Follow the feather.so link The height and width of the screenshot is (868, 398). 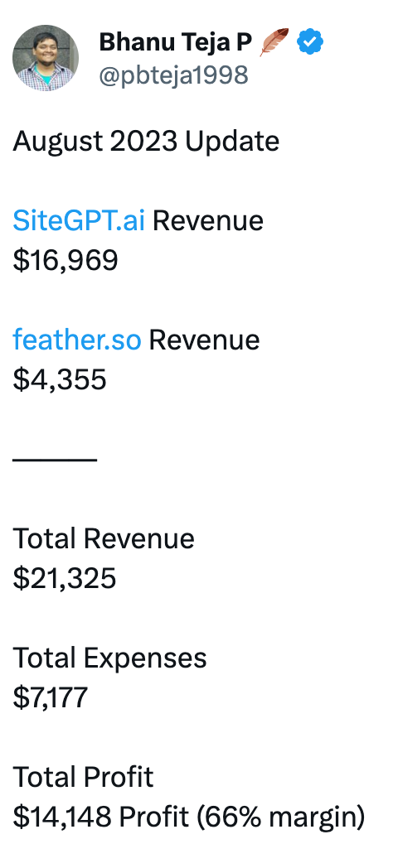[77, 340]
